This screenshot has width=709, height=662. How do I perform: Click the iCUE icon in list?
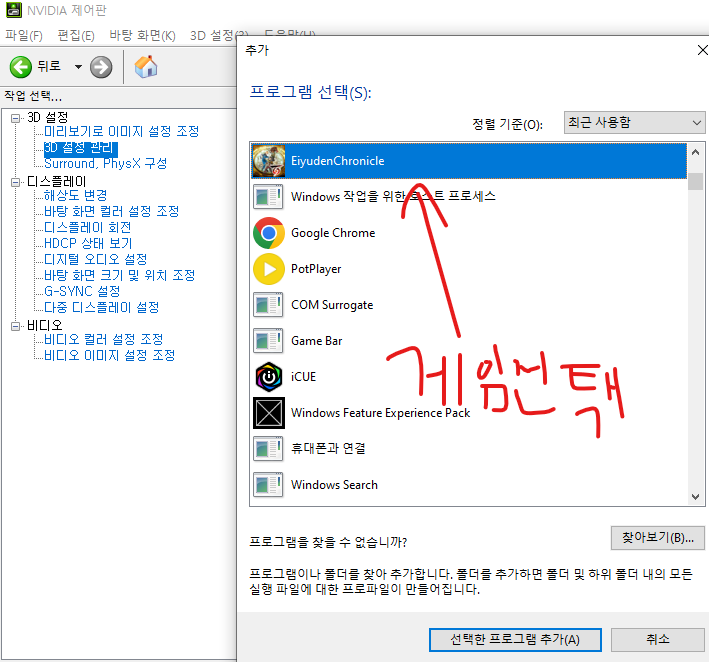[x=269, y=377]
